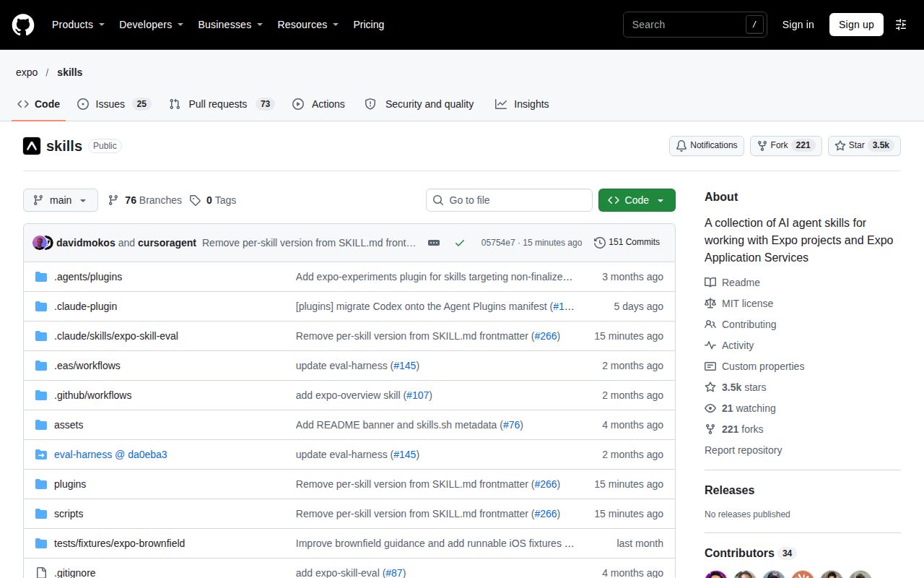Click the Expo organization avatar icon

click(32, 146)
